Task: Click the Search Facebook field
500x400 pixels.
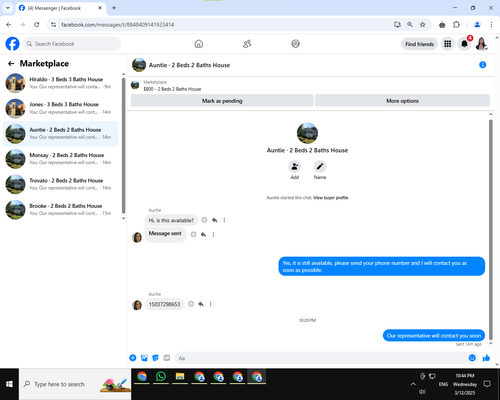Action: click(x=72, y=44)
